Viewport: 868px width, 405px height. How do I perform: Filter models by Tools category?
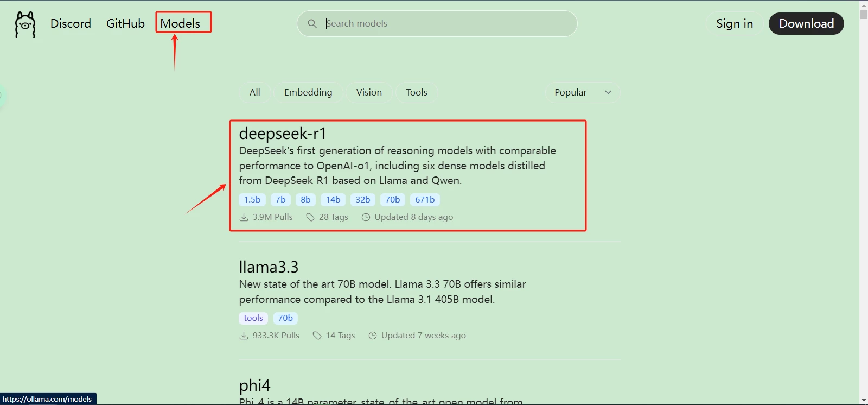[x=417, y=92]
